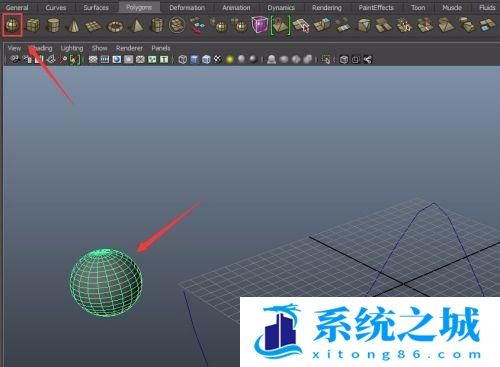Viewport: 500px width, 367px height.
Task: Enable textured checker-ball display icon
Action: [218, 59]
